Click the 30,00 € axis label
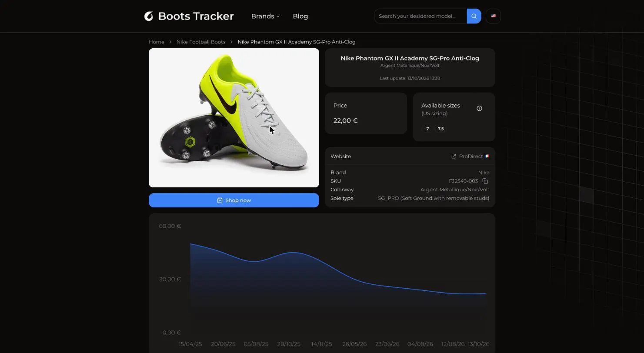 (170, 279)
